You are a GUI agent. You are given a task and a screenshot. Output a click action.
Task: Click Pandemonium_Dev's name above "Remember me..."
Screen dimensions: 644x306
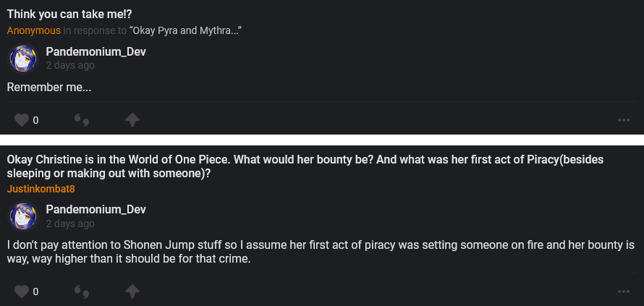coord(96,52)
